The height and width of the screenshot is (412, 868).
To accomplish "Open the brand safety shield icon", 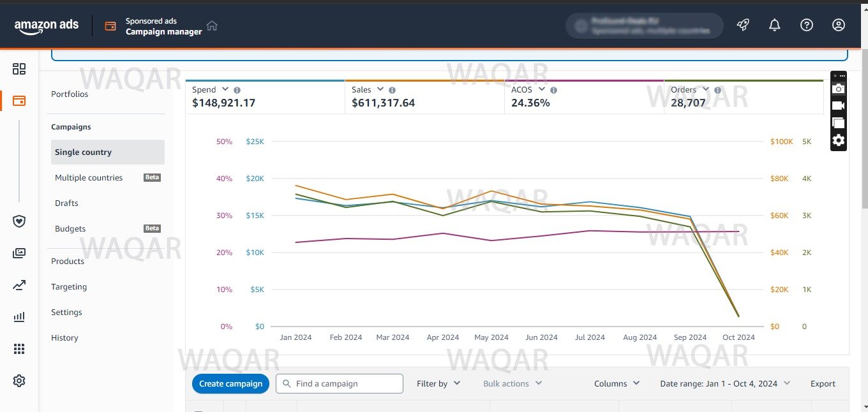I will pos(19,221).
